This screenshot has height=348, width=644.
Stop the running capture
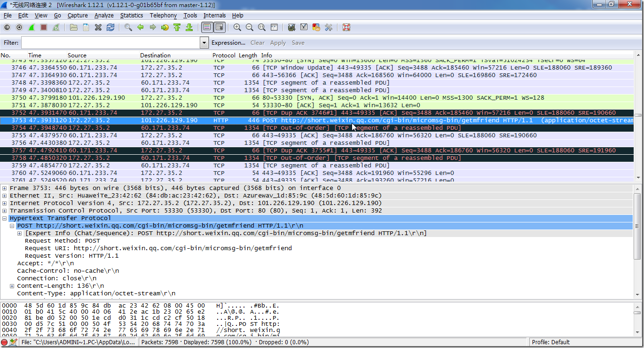(x=44, y=27)
